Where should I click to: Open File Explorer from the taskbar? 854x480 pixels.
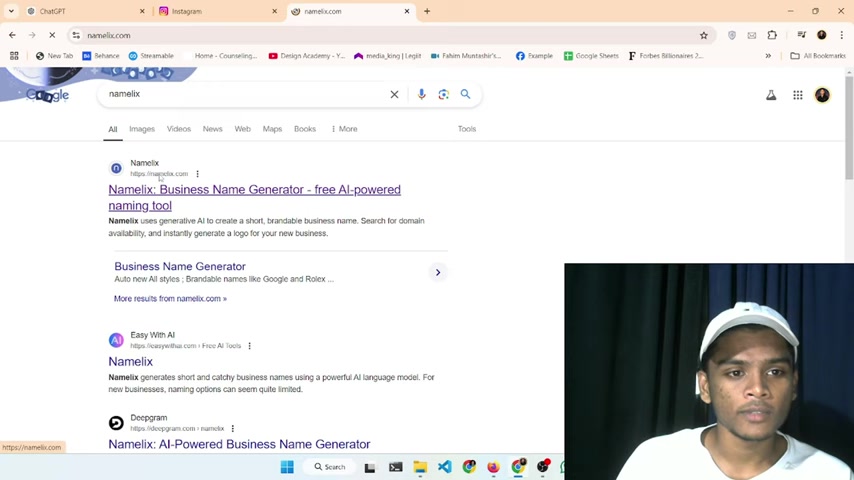[420, 467]
